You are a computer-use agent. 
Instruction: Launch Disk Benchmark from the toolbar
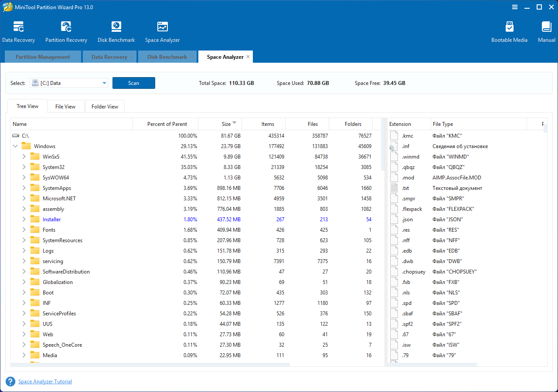(x=116, y=27)
